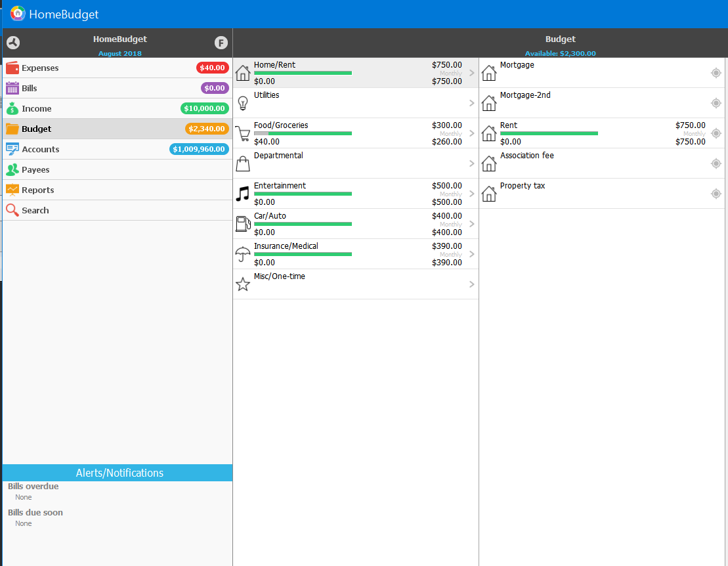Expand the Departmental category arrow
Image resolution: width=728 pixels, height=566 pixels.
coord(471,163)
